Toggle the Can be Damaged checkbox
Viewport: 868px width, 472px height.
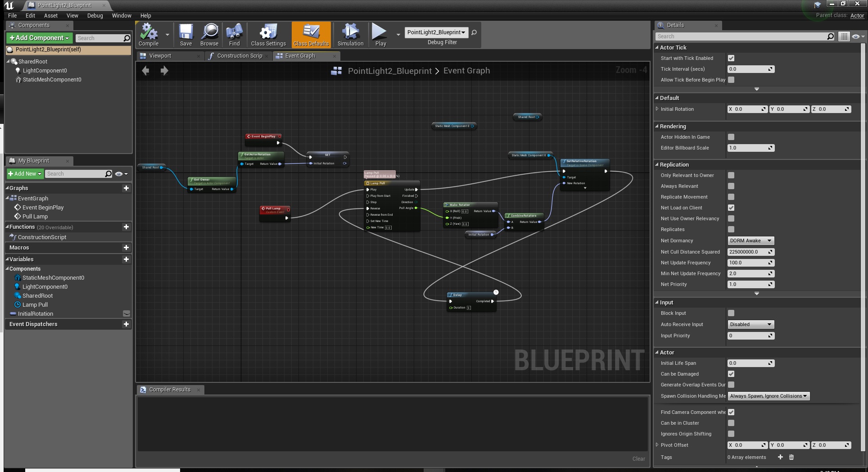click(x=731, y=374)
